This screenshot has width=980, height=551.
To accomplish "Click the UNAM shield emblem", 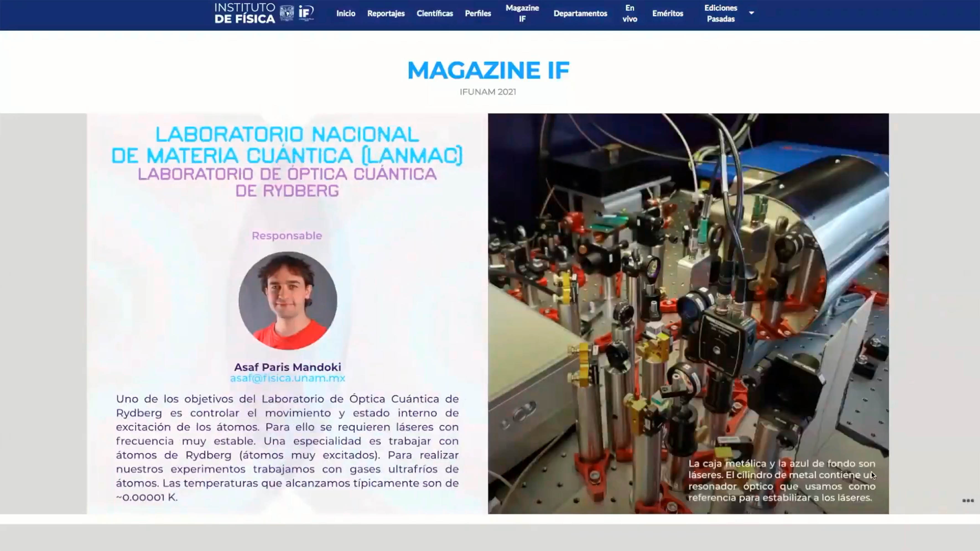I will tap(287, 13).
